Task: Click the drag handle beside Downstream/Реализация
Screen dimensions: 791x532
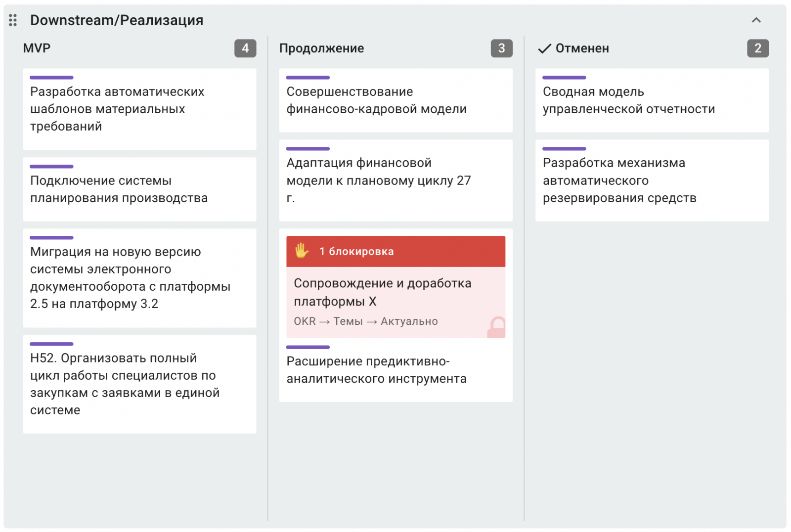Action: 13,20
